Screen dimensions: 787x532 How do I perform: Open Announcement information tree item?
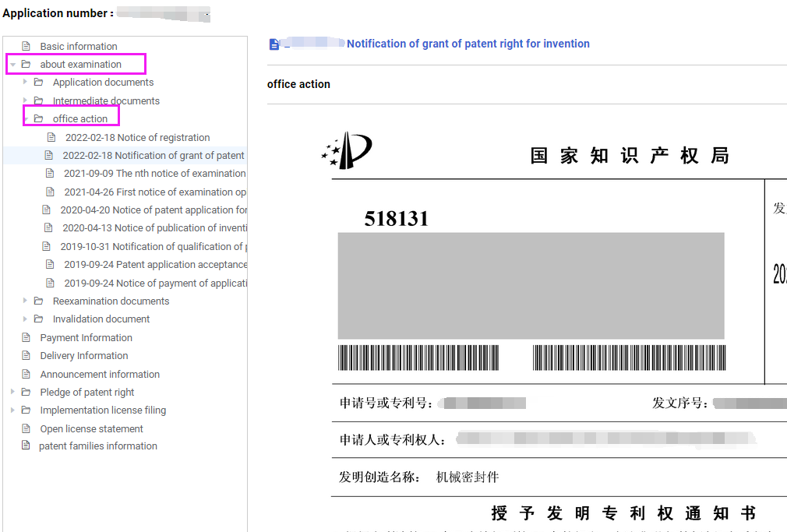(100, 375)
